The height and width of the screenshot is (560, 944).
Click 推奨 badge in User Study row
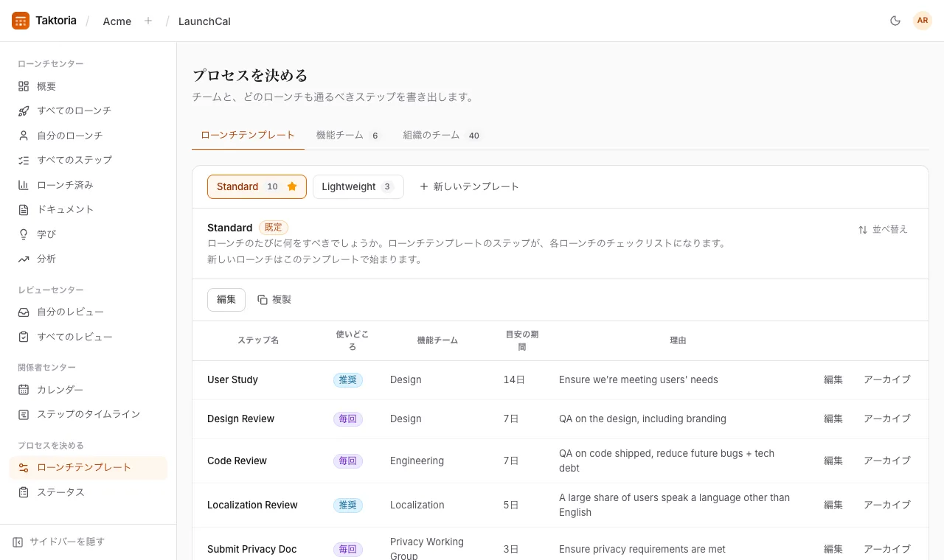coord(347,379)
